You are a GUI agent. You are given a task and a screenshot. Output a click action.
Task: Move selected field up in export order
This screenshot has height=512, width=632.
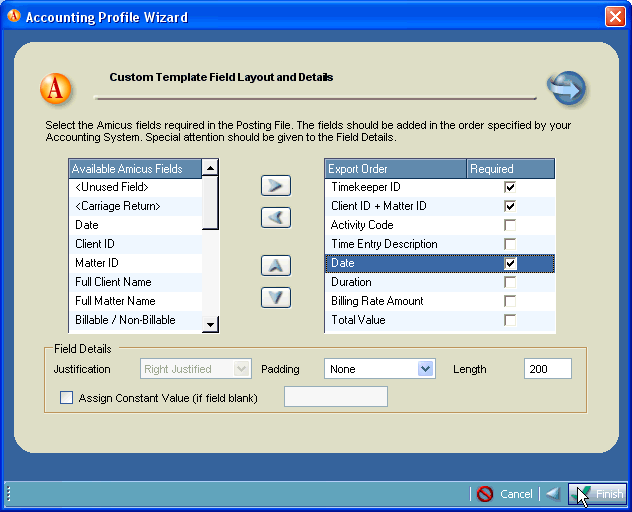(x=275, y=265)
